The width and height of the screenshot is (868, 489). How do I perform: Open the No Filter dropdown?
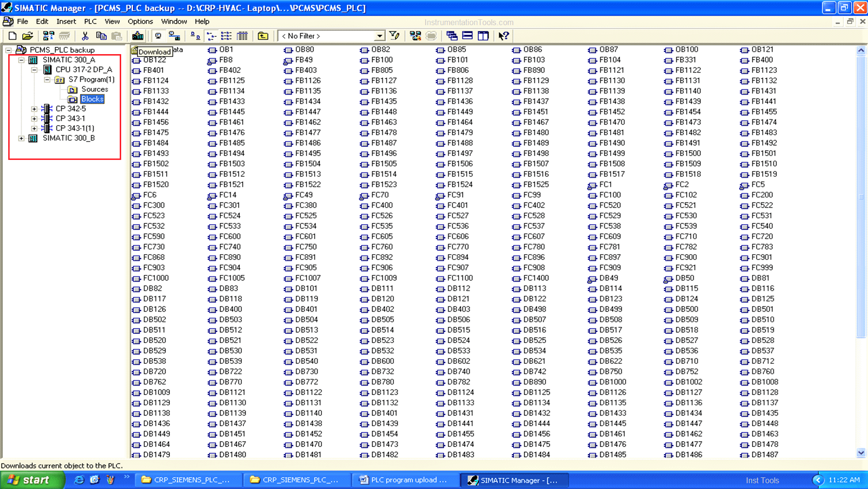point(380,36)
